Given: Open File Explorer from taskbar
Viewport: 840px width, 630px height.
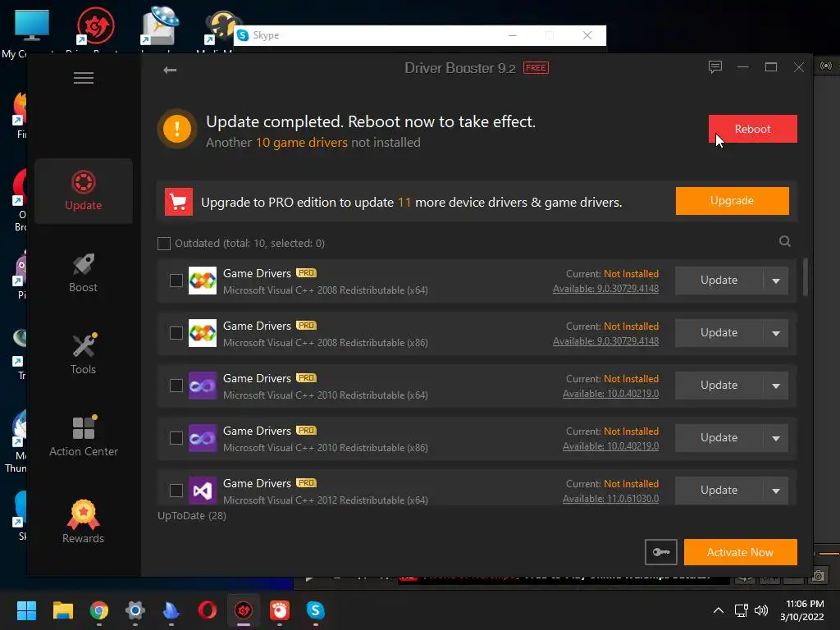Looking at the screenshot, I should pyautogui.click(x=62, y=610).
